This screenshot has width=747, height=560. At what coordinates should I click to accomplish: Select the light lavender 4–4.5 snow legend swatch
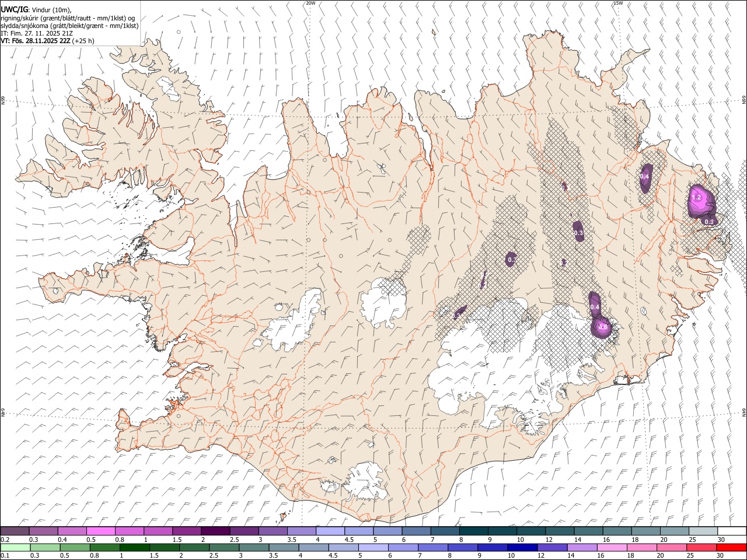pyautogui.click(x=330, y=531)
